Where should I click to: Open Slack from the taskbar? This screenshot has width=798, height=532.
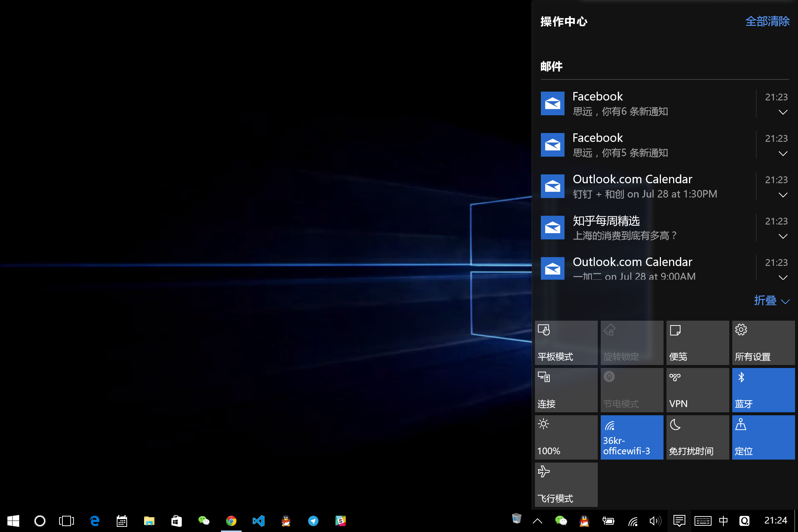[341, 521]
